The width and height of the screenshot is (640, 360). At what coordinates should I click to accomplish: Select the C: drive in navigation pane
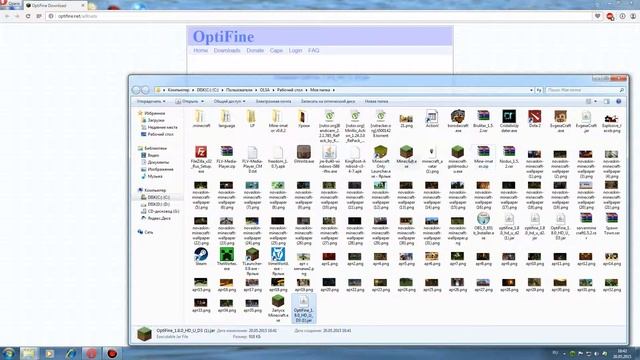coord(158,197)
